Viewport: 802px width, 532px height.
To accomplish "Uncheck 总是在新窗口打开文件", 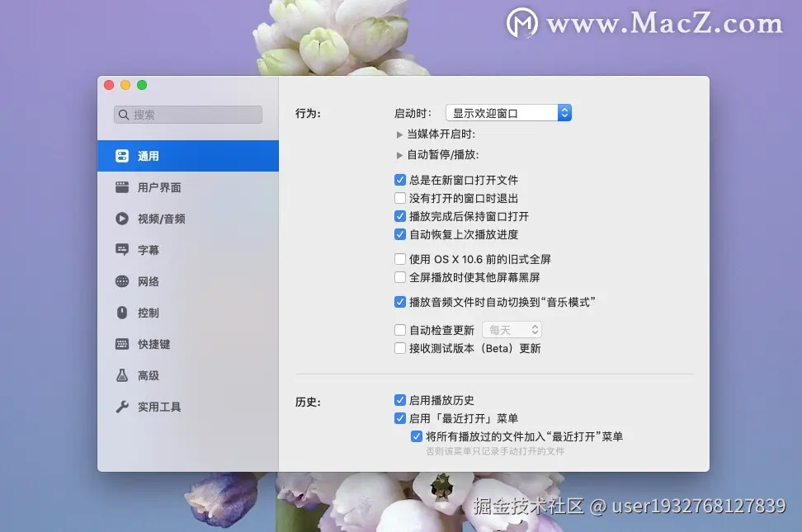I will (x=400, y=180).
